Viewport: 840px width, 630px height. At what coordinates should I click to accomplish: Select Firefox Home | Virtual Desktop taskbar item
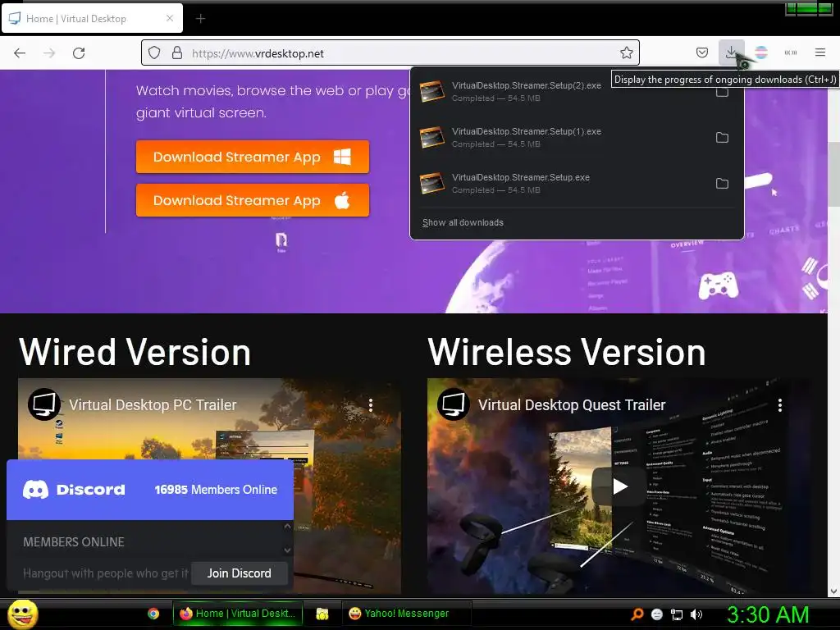238,614
